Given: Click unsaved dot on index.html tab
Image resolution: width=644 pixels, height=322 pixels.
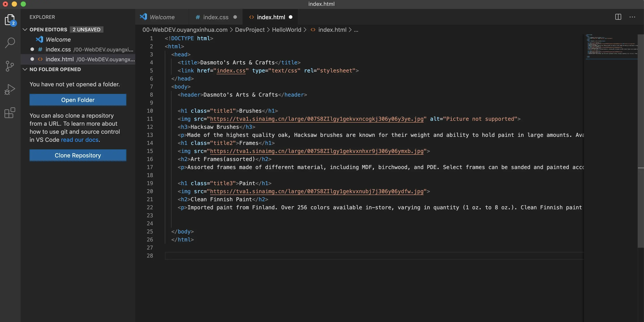Looking at the screenshot, I should click(x=290, y=17).
